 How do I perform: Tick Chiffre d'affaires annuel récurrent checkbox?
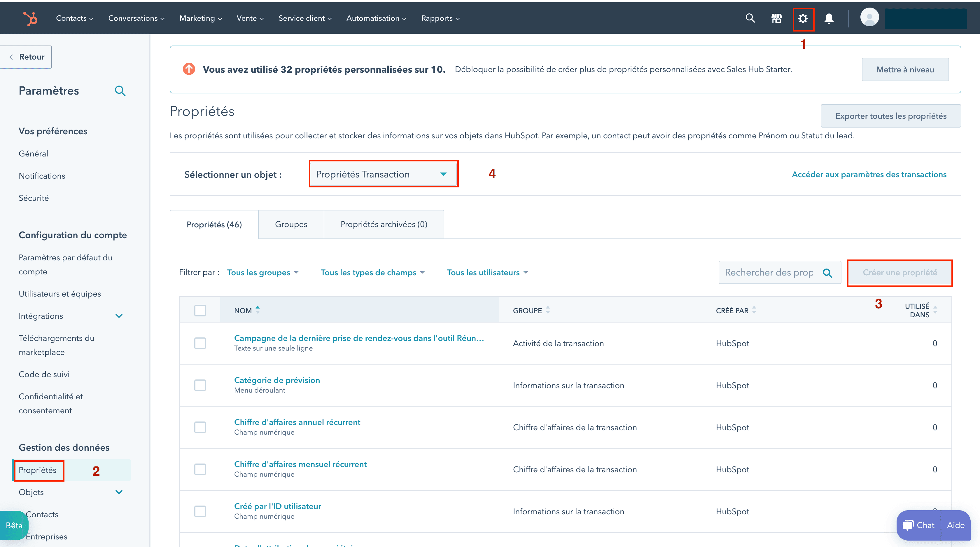point(200,427)
